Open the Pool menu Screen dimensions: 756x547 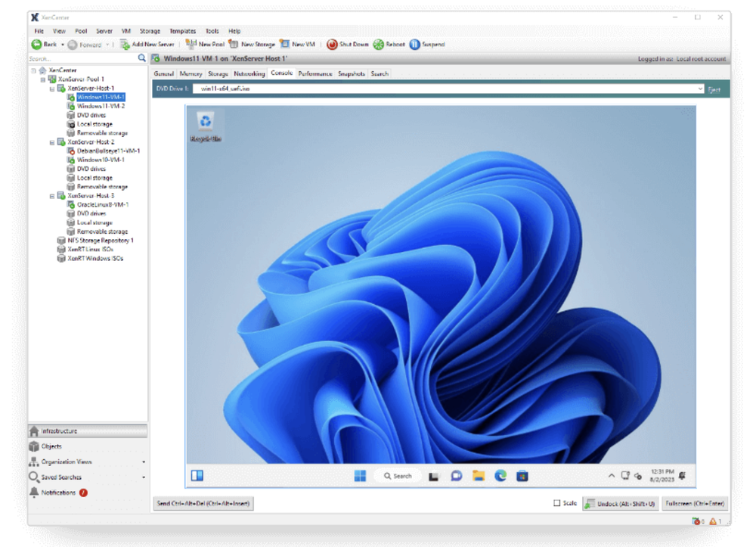[81, 31]
